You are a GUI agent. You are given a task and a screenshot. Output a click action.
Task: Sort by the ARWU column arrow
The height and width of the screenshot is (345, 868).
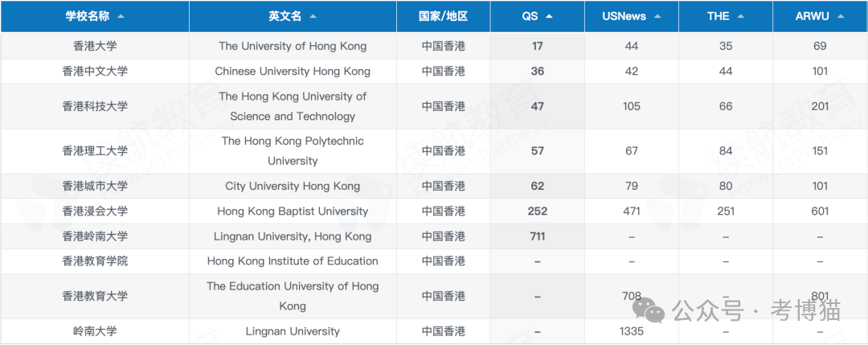click(840, 16)
